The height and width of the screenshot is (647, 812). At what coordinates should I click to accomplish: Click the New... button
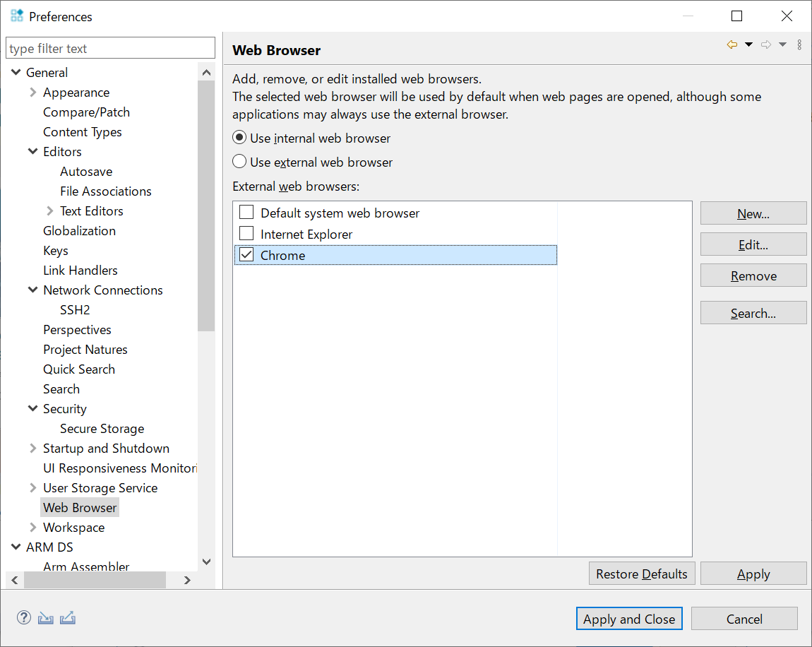point(753,213)
